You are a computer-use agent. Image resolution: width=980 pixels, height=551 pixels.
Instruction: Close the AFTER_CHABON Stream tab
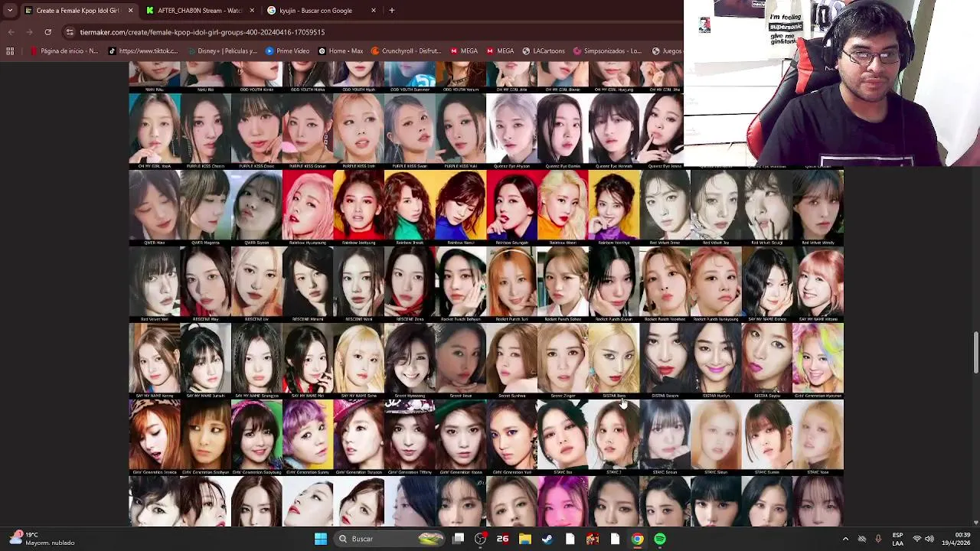click(252, 11)
